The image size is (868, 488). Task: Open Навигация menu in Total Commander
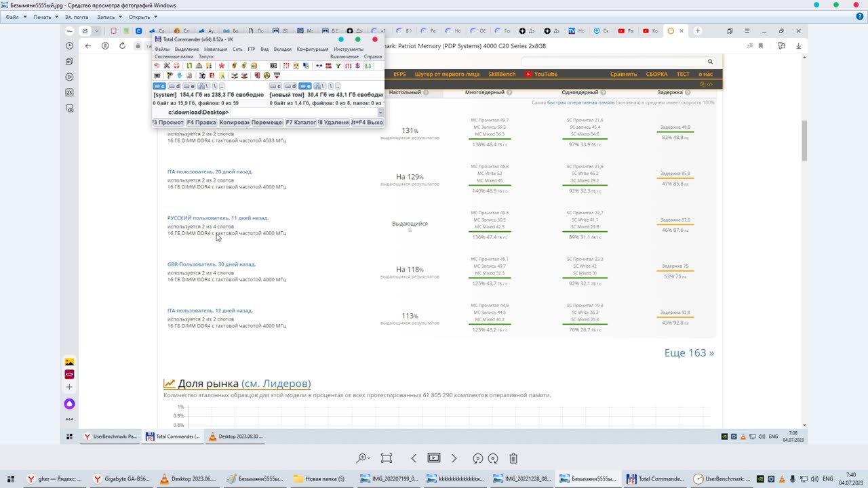(x=216, y=49)
